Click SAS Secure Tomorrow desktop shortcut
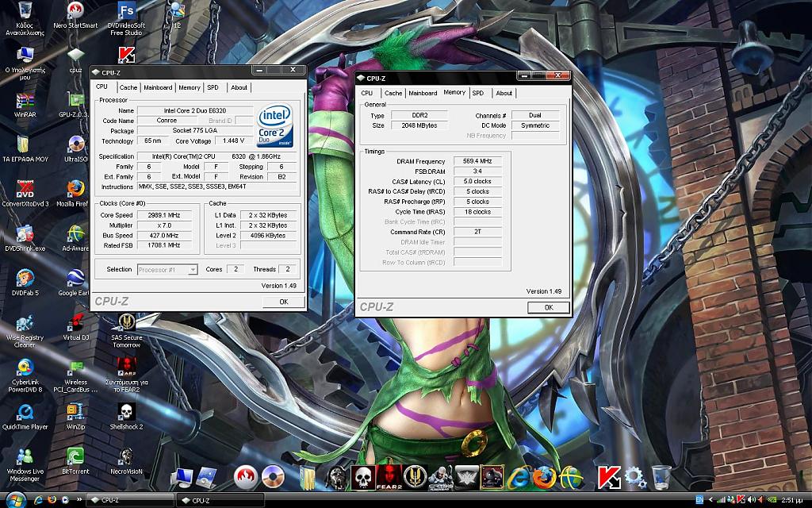This screenshot has height=508, width=812. 126,331
